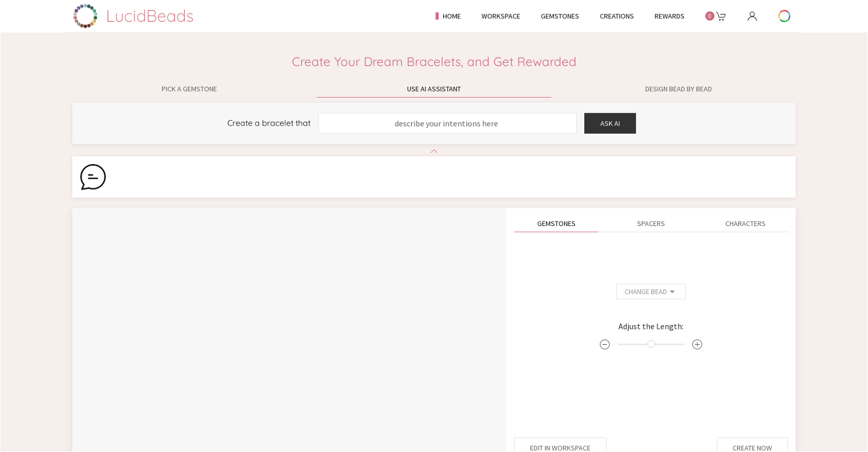Image resolution: width=868 pixels, height=452 pixels.
Task: Click the bracelet length slider handle
Action: (651, 344)
